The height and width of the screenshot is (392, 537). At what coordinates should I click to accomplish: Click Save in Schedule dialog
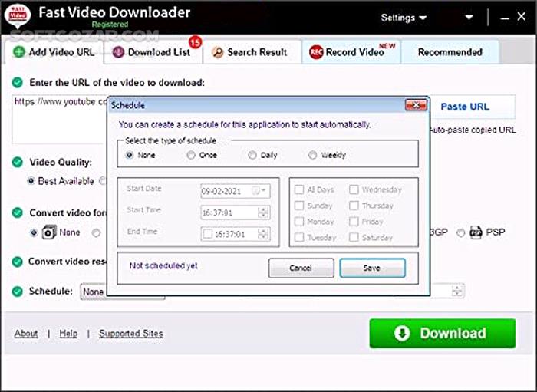(x=372, y=268)
